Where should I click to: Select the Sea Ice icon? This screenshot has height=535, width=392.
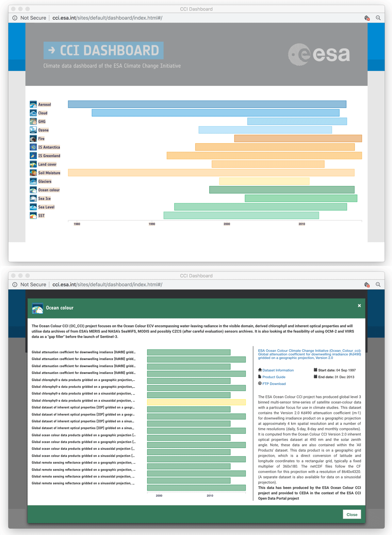[33, 198]
